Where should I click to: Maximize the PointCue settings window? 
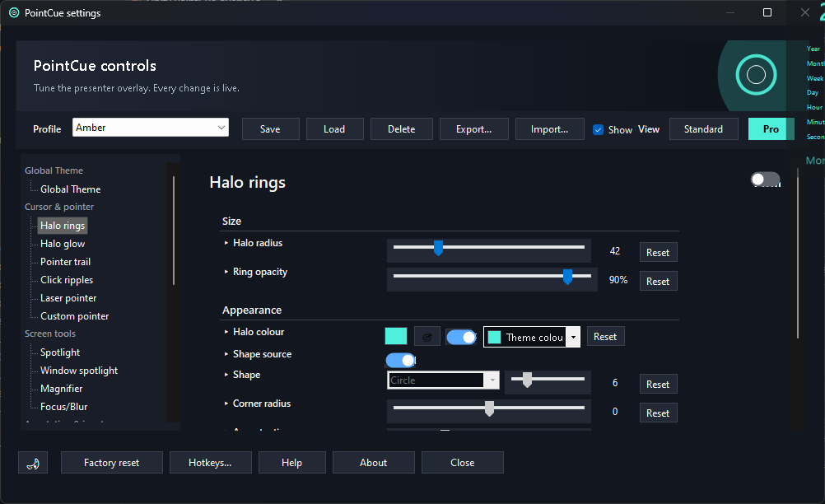coord(767,12)
